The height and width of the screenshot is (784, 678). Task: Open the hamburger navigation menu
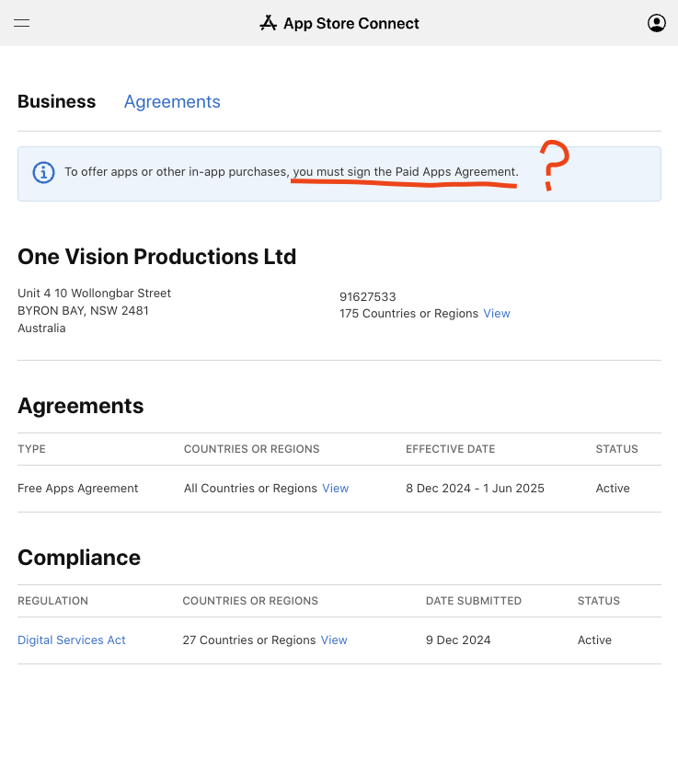coord(21,23)
